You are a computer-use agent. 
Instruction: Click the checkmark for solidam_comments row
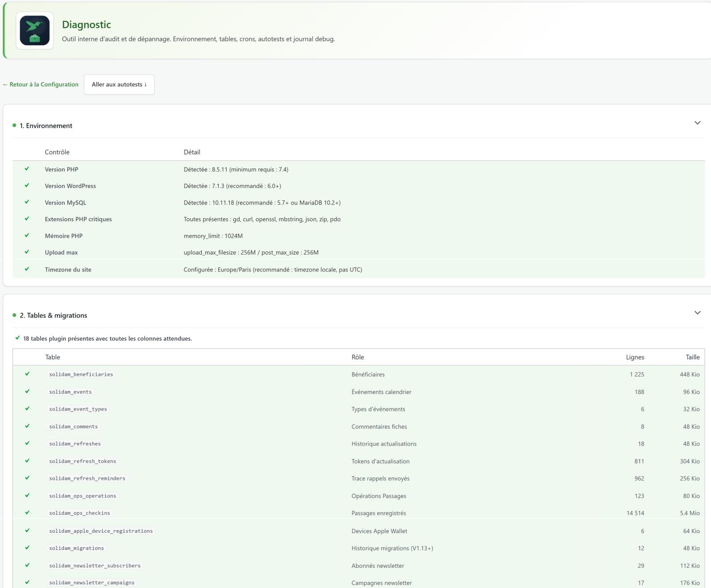[27, 426]
